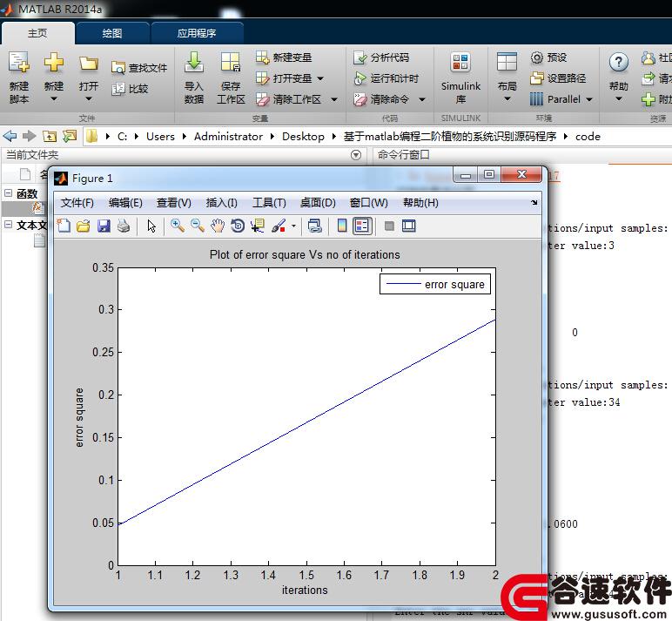Click the Link Plot icon

coord(314,226)
